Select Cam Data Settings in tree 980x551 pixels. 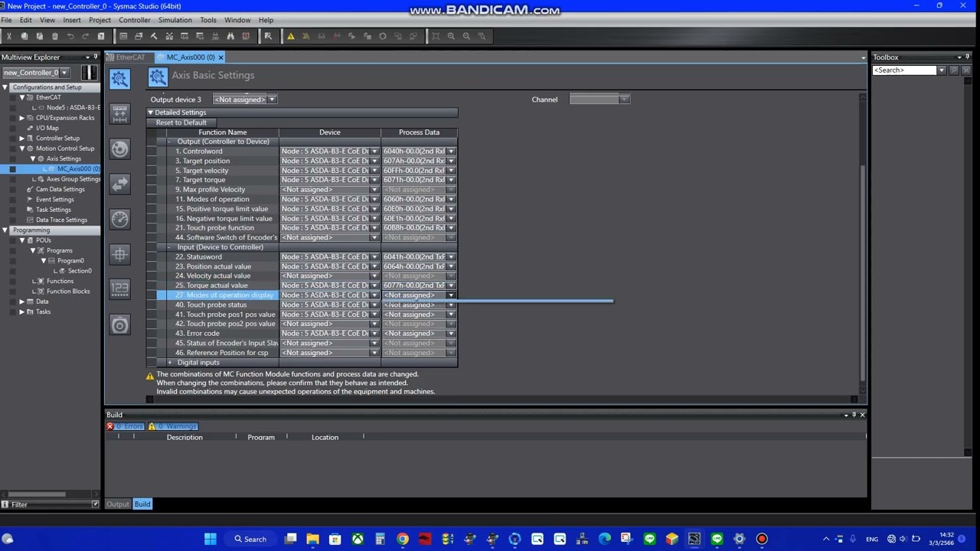click(x=60, y=189)
